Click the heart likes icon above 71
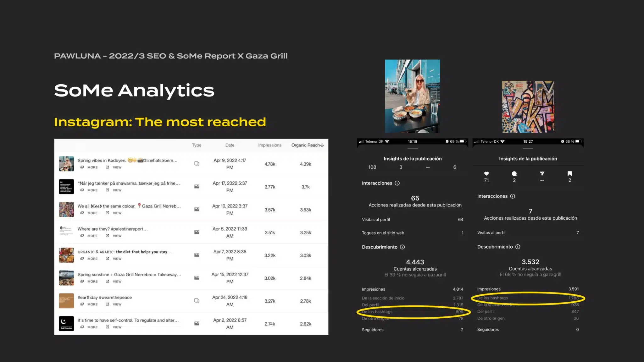 tap(486, 174)
